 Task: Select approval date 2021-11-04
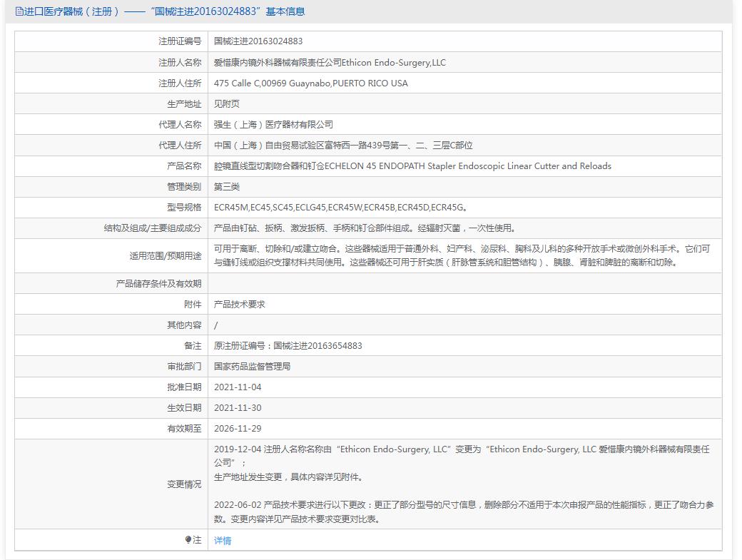tap(238, 387)
